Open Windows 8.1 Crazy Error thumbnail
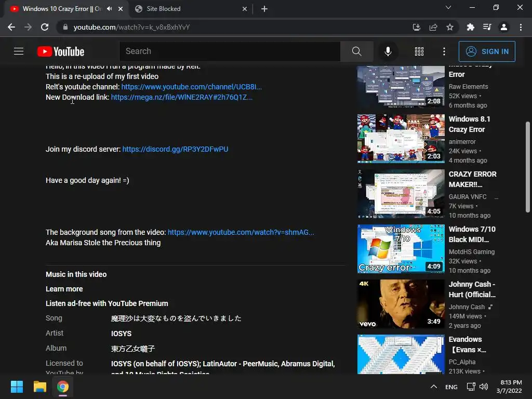 point(401,138)
